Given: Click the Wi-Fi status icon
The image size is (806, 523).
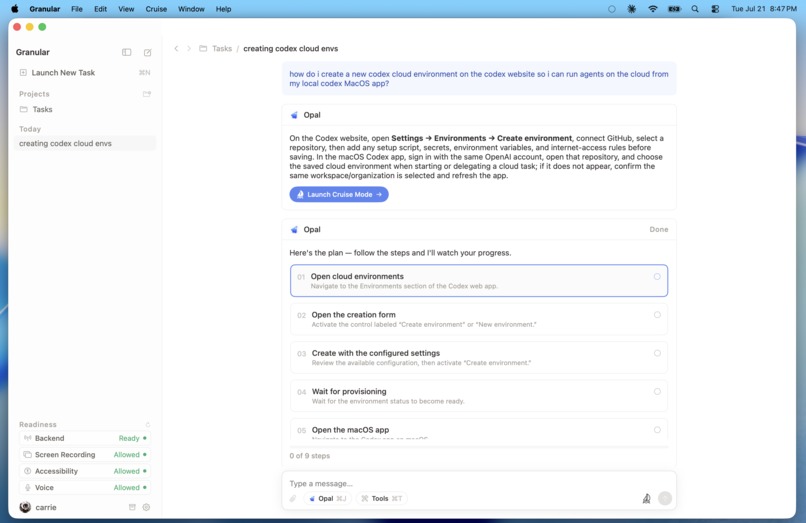Looking at the screenshot, I should [653, 9].
